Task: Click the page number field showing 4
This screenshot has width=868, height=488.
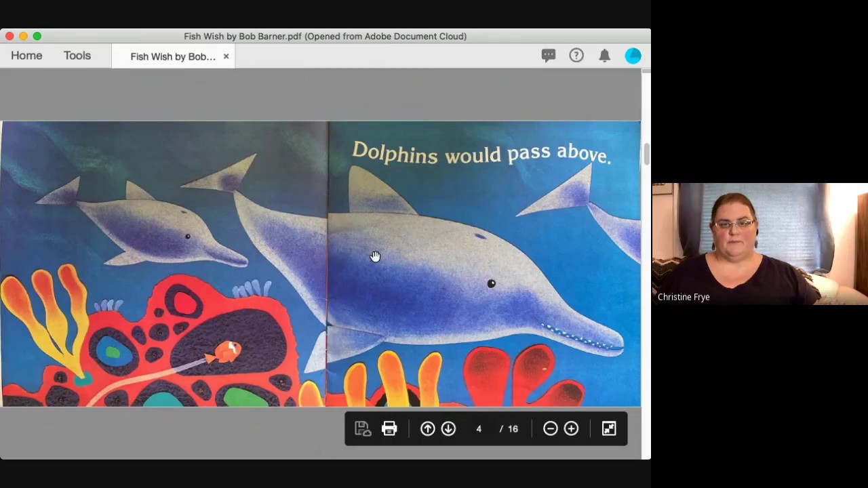Action: 479,428
